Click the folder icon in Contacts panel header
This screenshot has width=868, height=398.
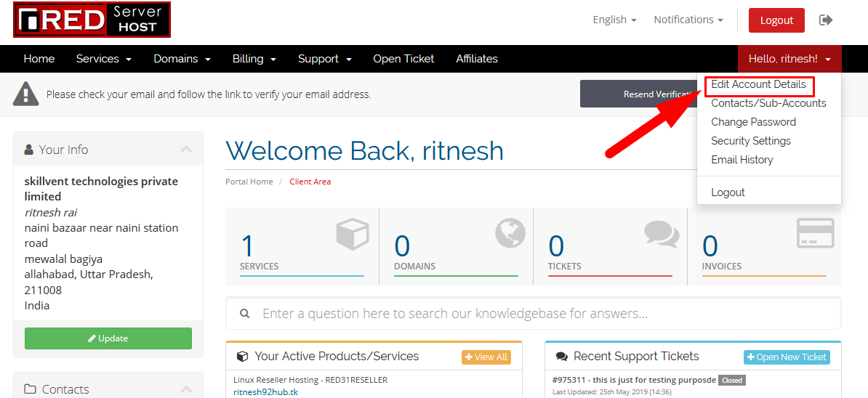point(30,389)
